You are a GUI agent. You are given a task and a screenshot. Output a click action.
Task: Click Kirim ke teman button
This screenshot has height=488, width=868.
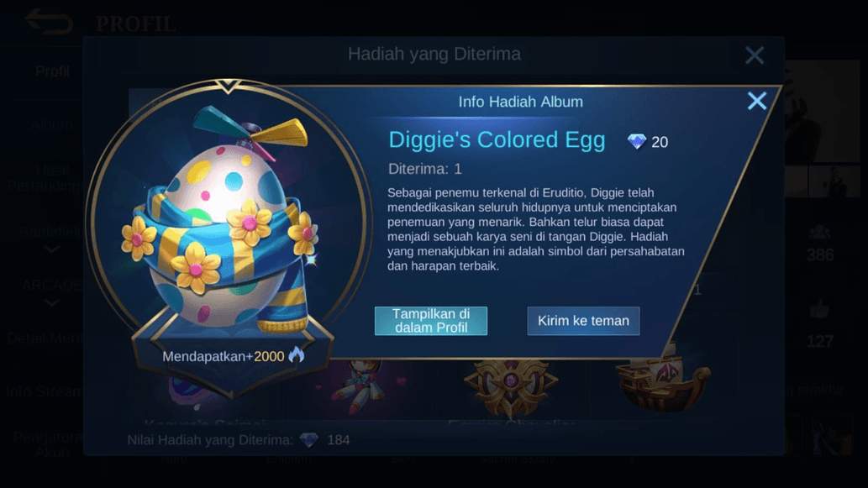tap(583, 321)
